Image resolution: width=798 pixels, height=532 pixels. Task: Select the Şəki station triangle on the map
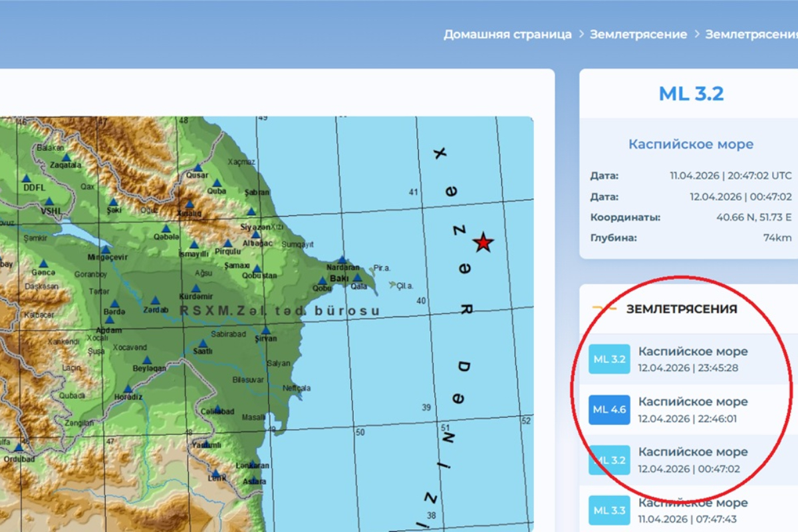(113, 202)
